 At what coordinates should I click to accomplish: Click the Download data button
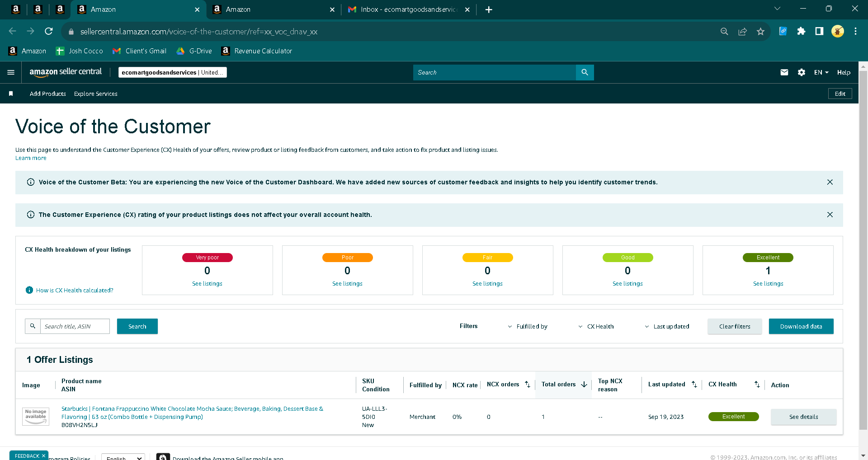click(801, 326)
